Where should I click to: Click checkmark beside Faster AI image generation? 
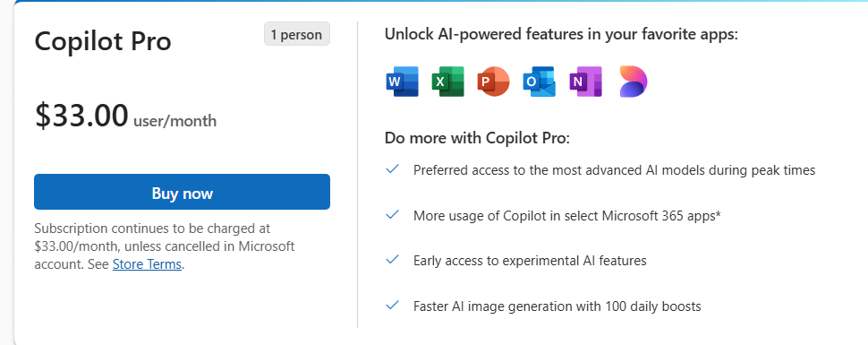tap(393, 305)
